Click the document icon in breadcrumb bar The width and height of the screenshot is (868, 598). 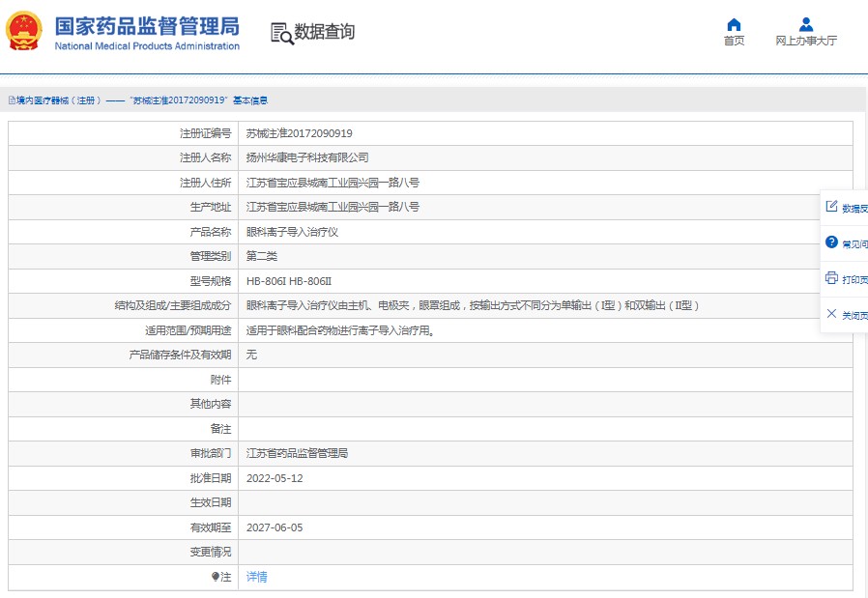coord(12,100)
